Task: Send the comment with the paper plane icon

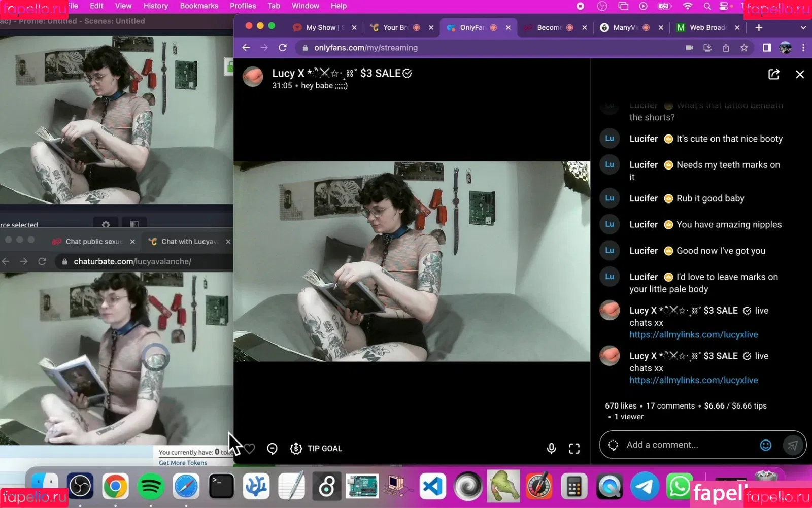Action: [x=794, y=445]
